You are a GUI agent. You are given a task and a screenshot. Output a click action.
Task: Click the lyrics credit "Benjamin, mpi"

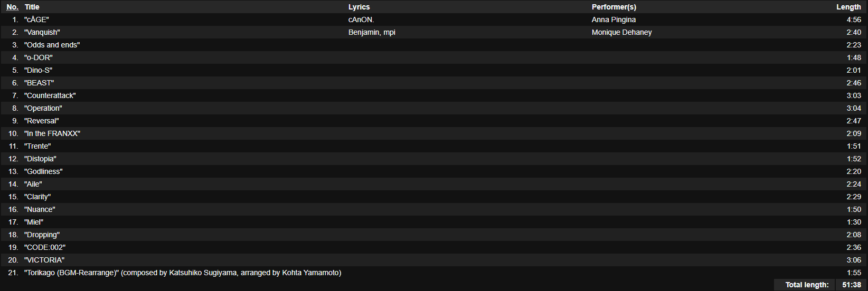(372, 32)
